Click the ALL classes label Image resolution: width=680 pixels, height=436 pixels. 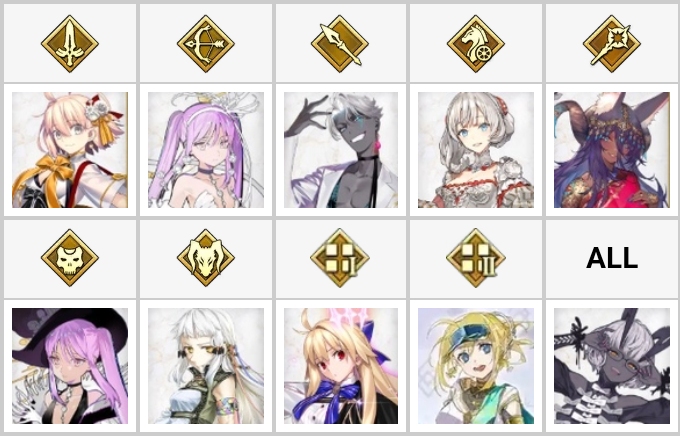tap(611, 258)
